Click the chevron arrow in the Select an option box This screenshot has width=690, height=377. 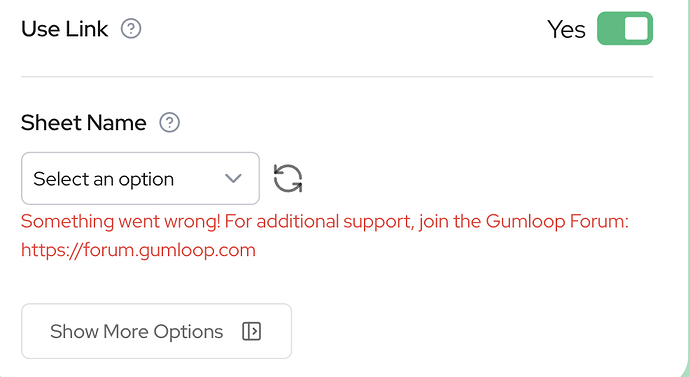pyautogui.click(x=233, y=179)
